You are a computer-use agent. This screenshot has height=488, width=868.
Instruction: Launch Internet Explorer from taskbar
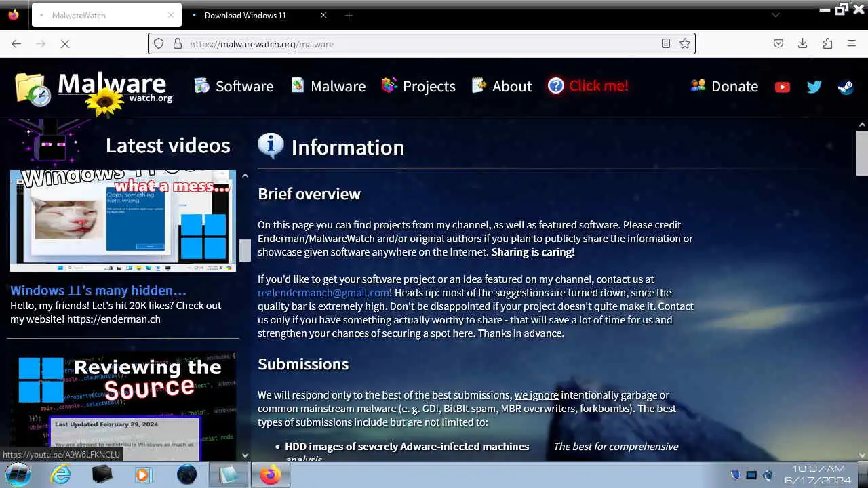point(60,474)
